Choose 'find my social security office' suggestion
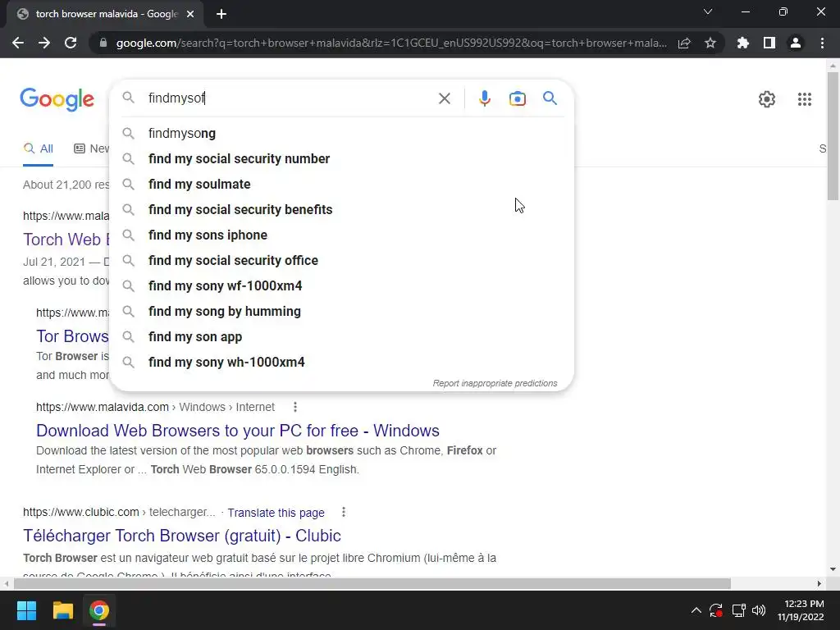Image resolution: width=840 pixels, height=630 pixels. [x=342, y=260]
